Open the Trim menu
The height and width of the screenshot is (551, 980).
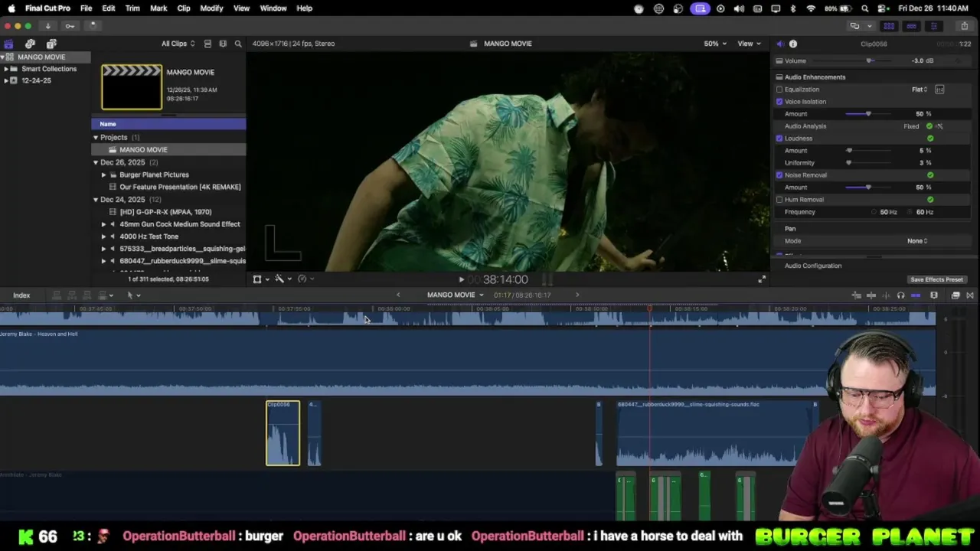[x=132, y=8]
